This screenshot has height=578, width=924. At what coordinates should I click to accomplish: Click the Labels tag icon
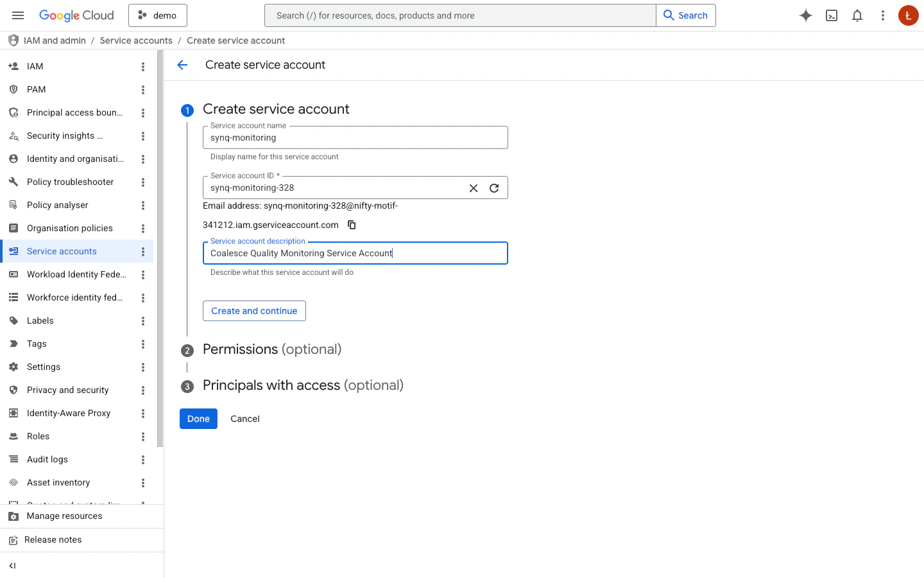(13, 320)
